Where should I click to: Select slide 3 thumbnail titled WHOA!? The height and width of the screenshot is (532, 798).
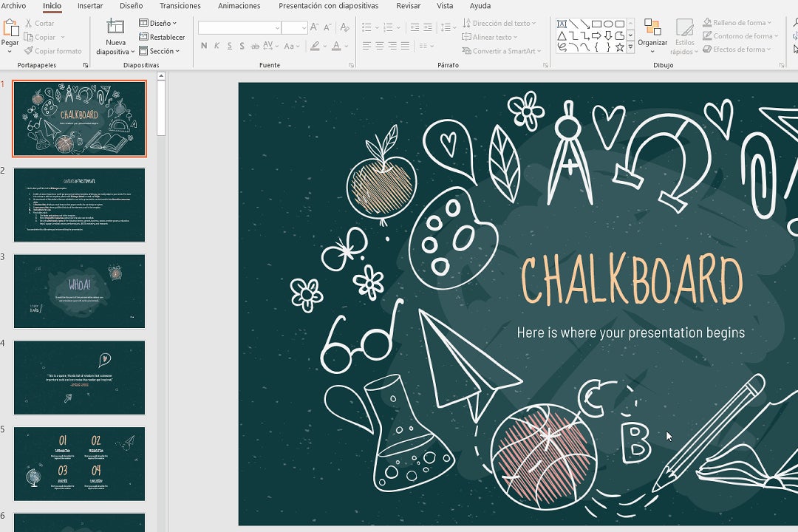pos(79,291)
